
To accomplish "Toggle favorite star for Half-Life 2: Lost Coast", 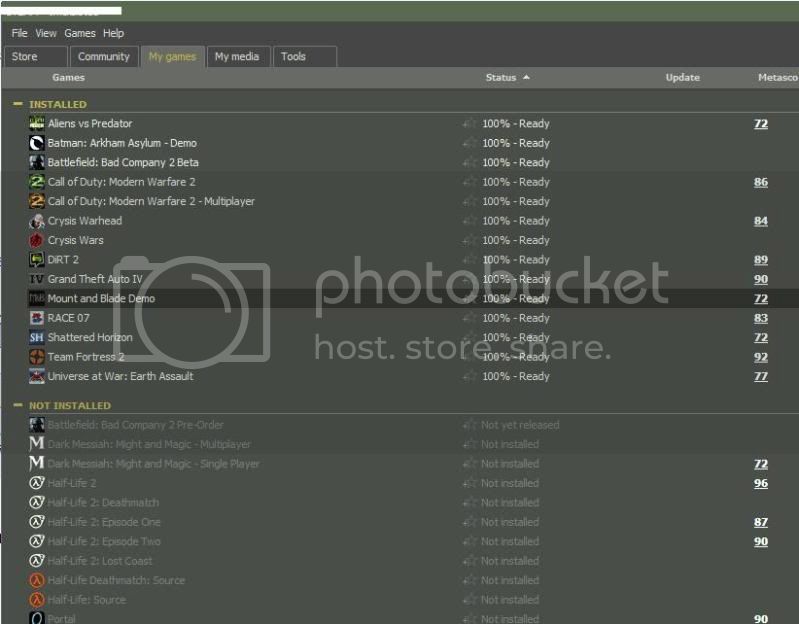I will (469, 560).
